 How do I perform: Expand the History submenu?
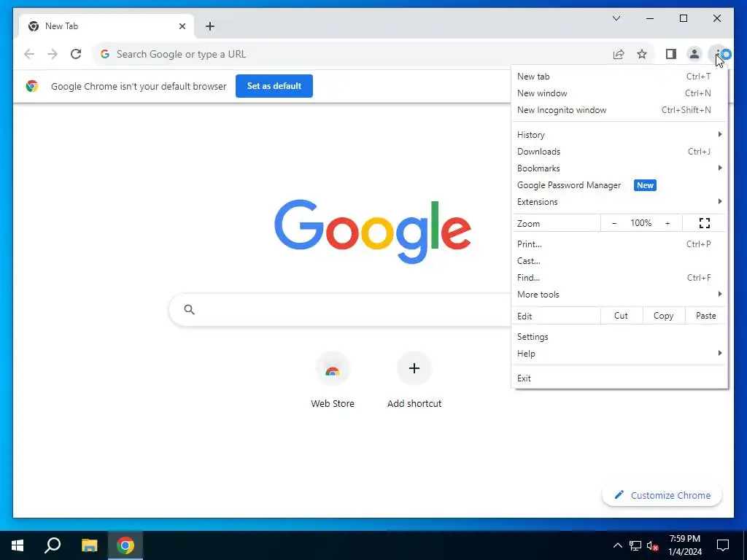pyautogui.click(x=619, y=135)
